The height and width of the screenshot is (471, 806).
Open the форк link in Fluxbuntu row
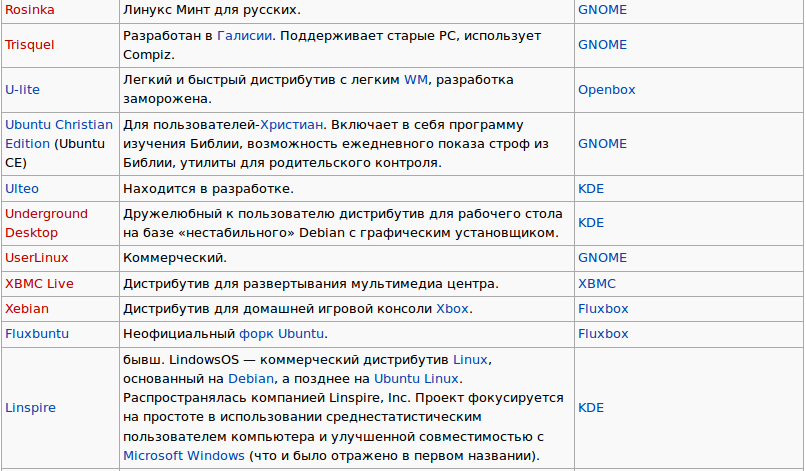(x=257, y=334)
